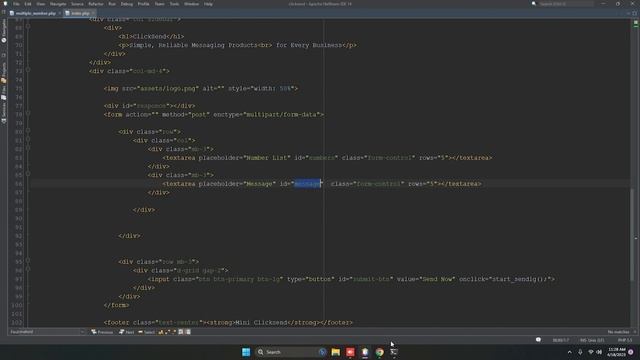Screen dimensions: 640x360
Task: Collapse the code fold at line 73
Action: pyautogui.click(x=28, y=70)
